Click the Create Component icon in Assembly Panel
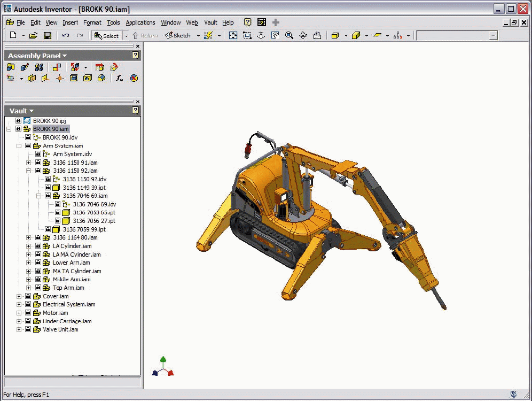Screen dimensions: 532x401 tap(25, 67)
